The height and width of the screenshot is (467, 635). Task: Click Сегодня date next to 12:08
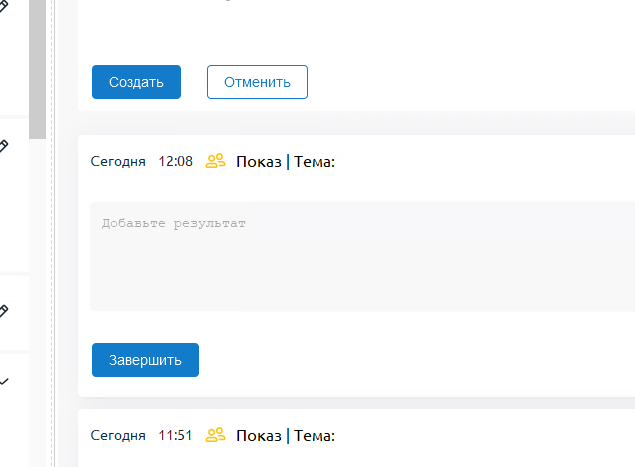pos(118,161)
